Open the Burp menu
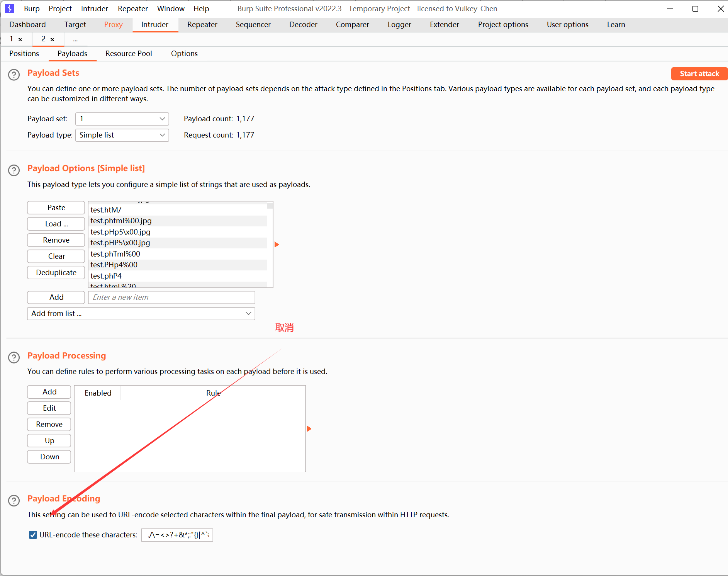The image size is (728, 576). pos(32,8)
